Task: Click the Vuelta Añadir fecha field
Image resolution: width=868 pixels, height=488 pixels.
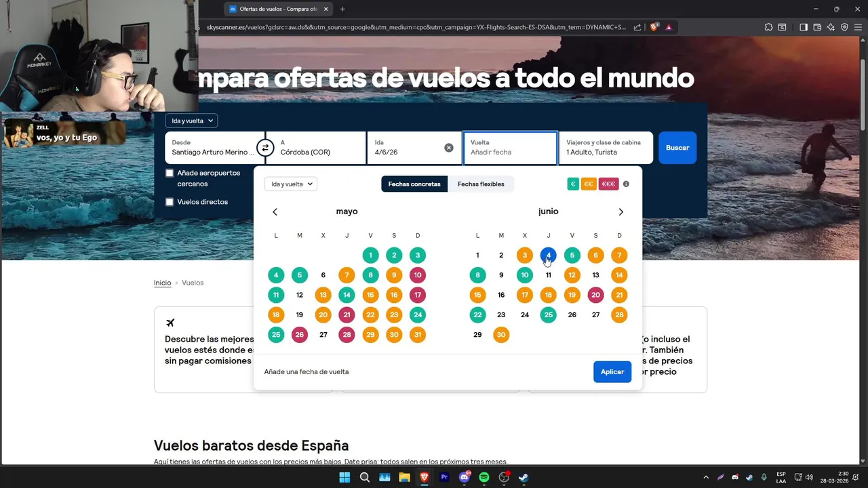Action: tap(510, 148)
